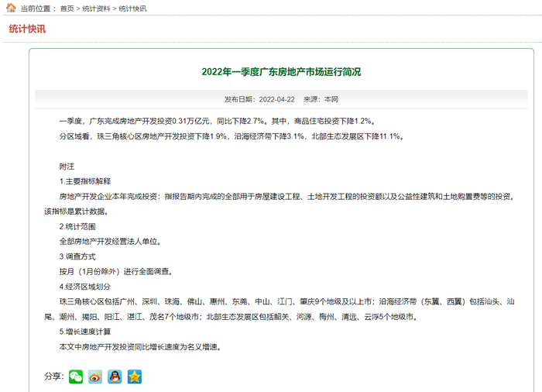Click the line 本文中房地产开发投资同比增长速度为名义增速
The height and width of the screenshot is (392, 542).
tap(140, 346)
